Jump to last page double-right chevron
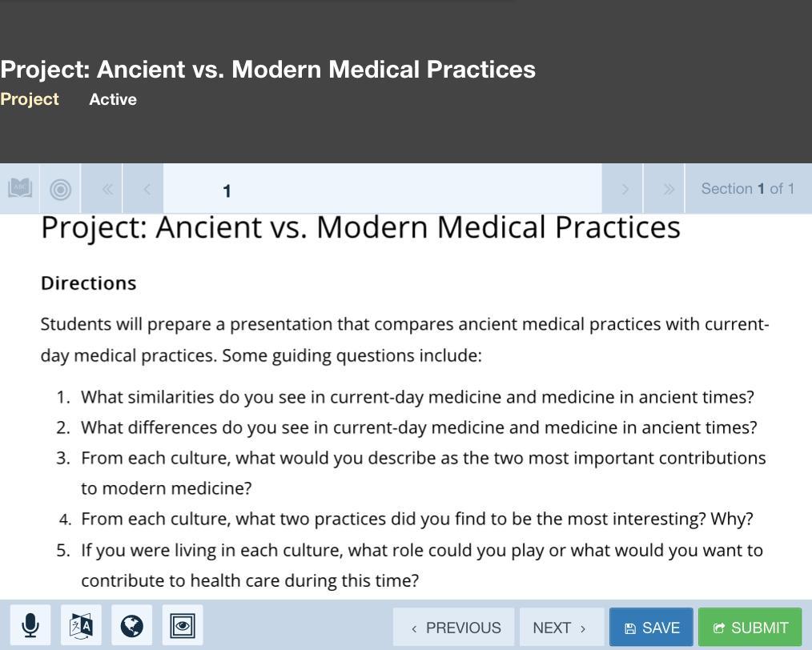This screenshot has height=650, width=812. 668,189
